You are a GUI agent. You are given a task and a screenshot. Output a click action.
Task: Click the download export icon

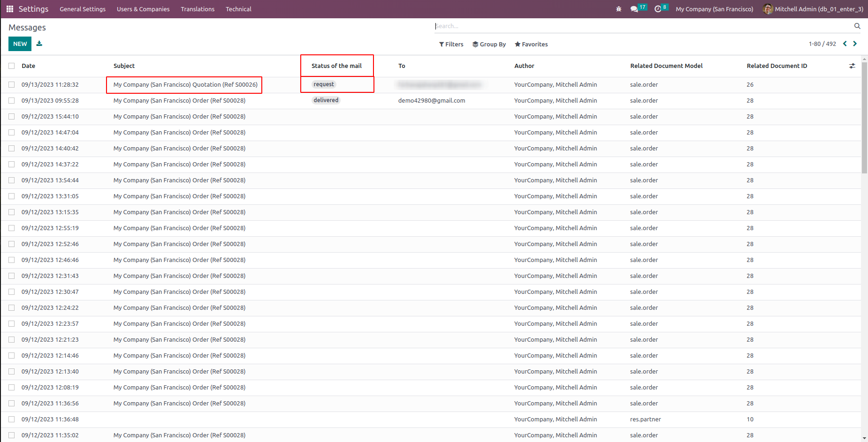pyautogui.click(x=39, y=44)
